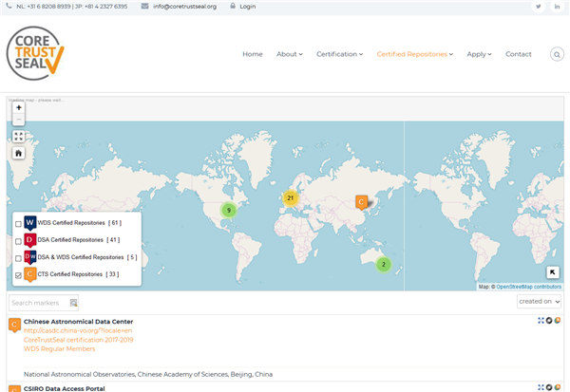Open Chinese Astronomical Data Center entry
Viewport: 570px width, 392px height.
tap(78, 322)
